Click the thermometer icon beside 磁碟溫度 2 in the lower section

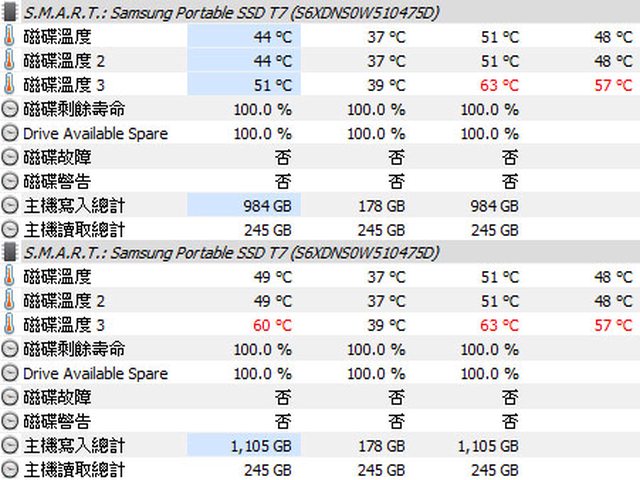tap(11, 301)
